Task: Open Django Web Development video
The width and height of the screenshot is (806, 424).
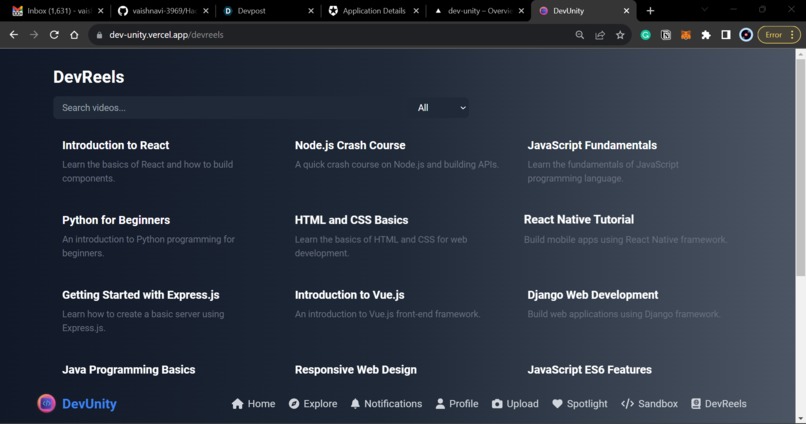Action: point(593,295)
